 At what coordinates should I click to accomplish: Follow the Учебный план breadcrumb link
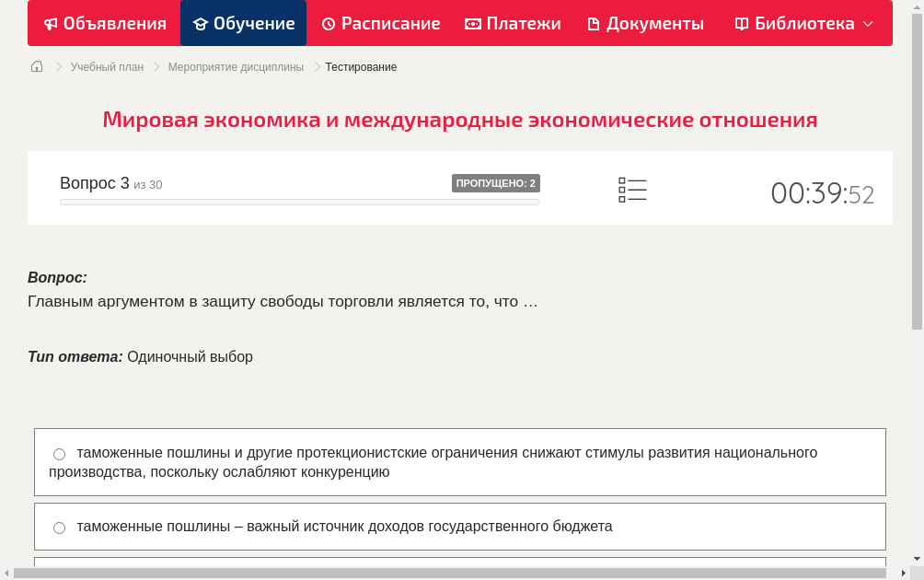pos(107,66)
